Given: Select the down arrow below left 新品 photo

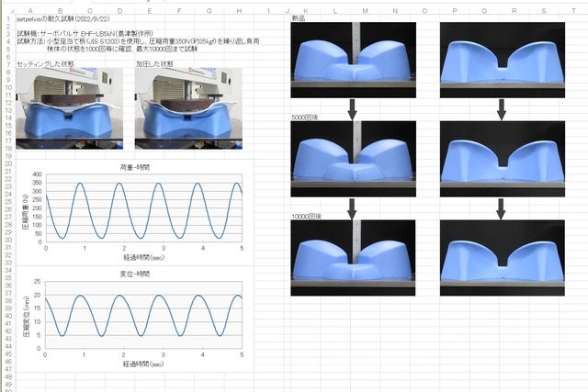Looking at the screenshot, I should coord(352,110).
